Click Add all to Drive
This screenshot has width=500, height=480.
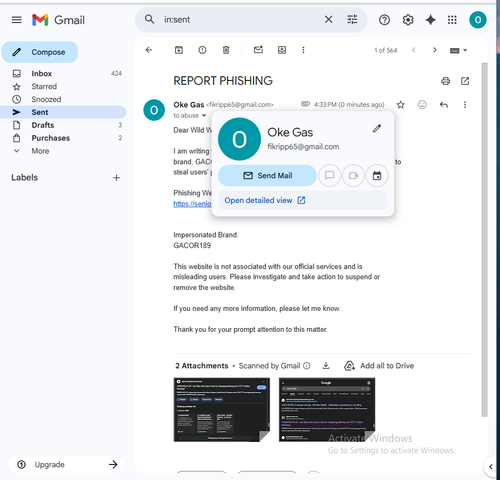click(x=379, y=366)
